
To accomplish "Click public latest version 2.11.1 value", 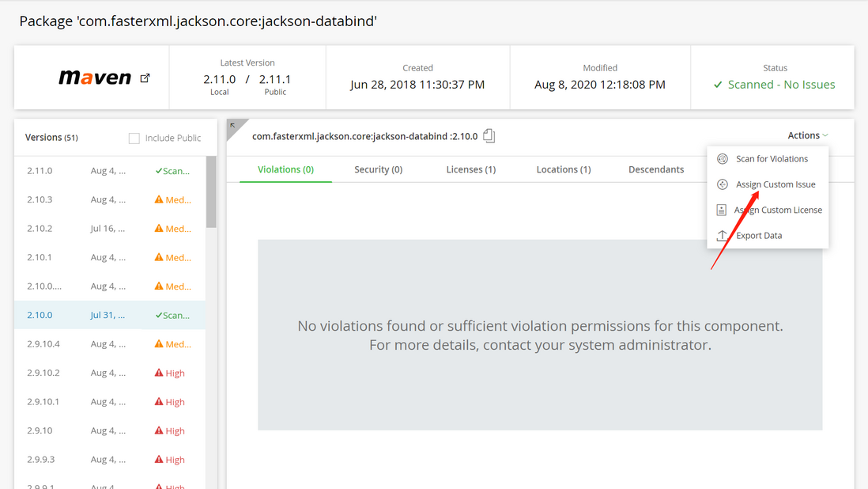I will [275, 79].
